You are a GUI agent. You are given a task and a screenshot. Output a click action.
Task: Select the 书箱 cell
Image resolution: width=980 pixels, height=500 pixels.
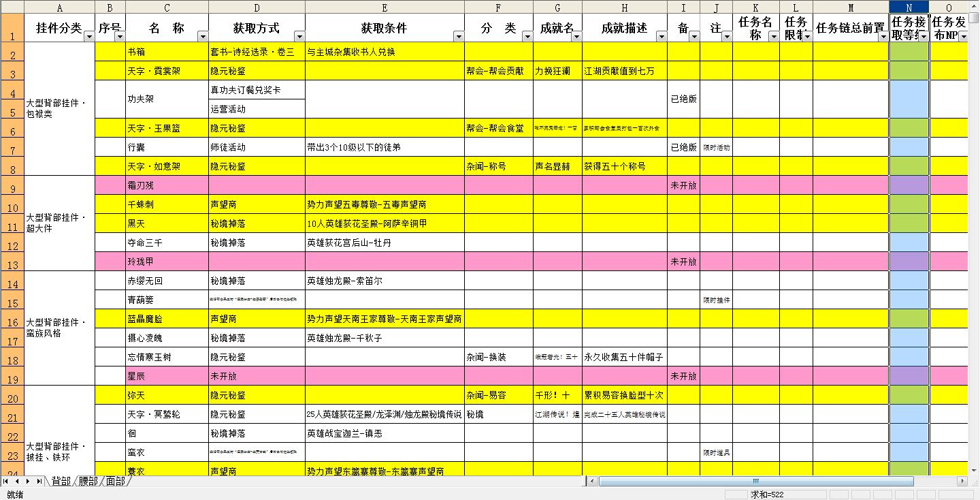(x=167, y=52)
